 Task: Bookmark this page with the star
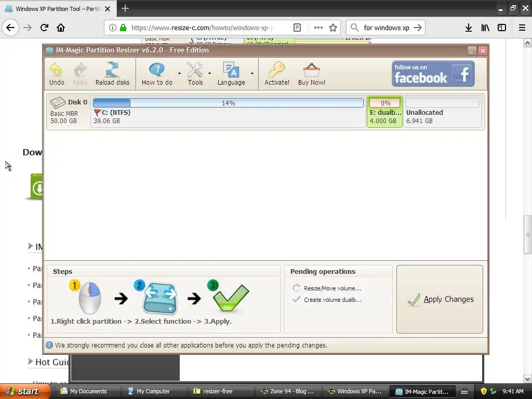(333, 28)
